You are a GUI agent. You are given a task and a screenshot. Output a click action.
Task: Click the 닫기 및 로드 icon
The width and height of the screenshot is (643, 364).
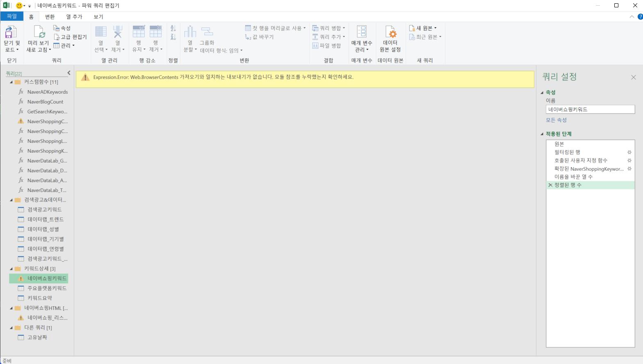(x=11, y=32)
